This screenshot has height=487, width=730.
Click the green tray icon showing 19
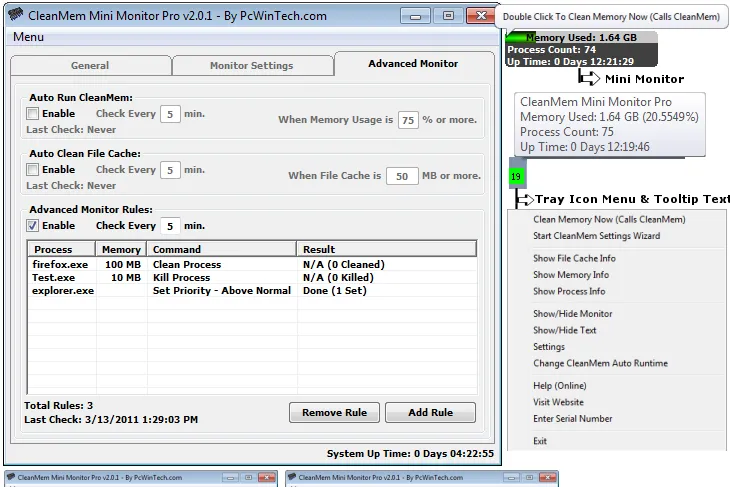coord(516,176)
